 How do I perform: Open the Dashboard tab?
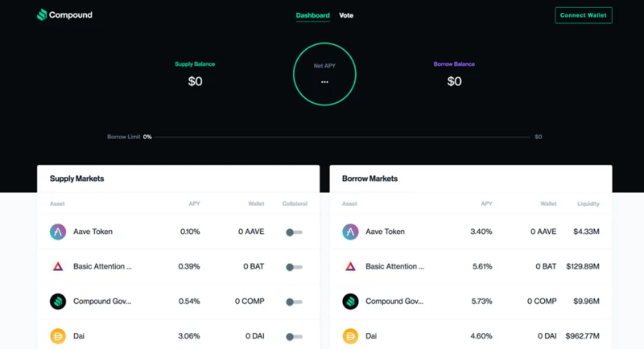[x=312, y=15]
